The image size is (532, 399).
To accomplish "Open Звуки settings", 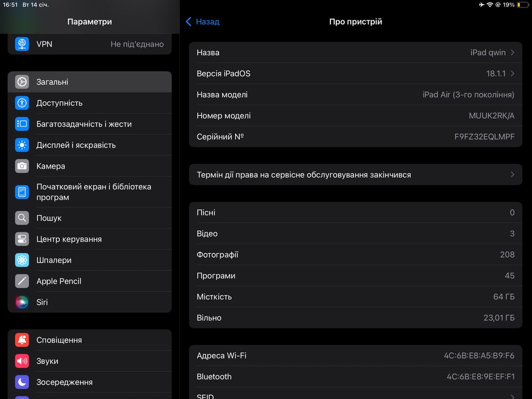I will pyautogui.click(x=89, y=361).
